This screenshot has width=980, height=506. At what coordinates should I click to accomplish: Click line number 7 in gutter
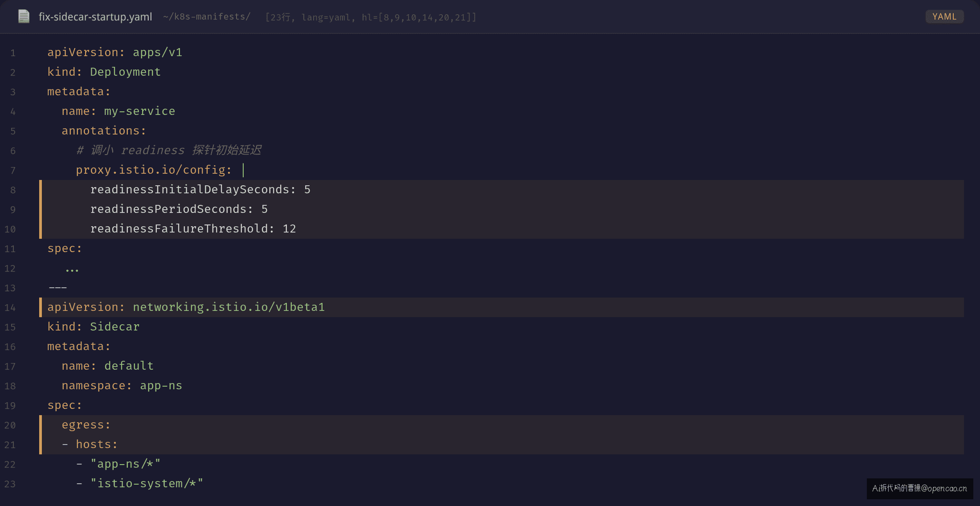(x=13, y=171)
